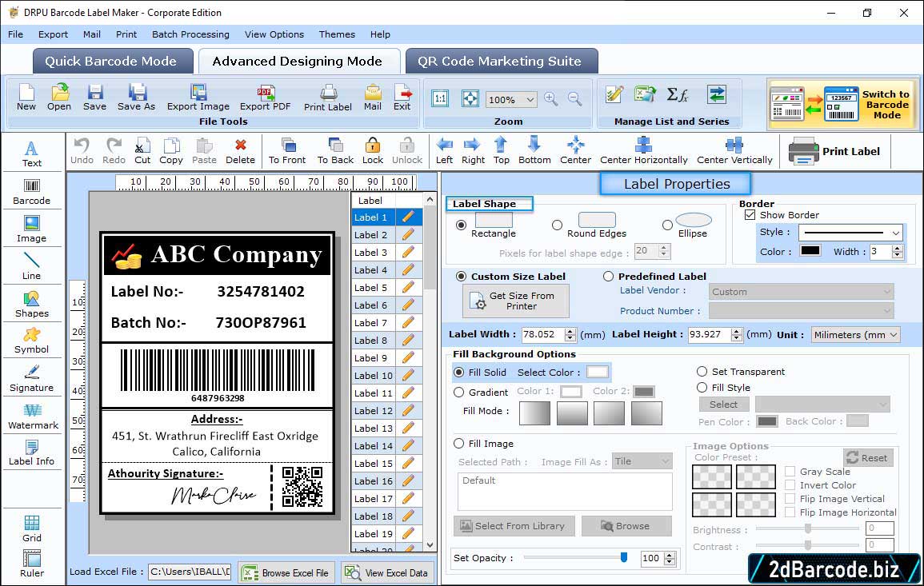Select the Barcode tool in sidebar

coord(32,191)
